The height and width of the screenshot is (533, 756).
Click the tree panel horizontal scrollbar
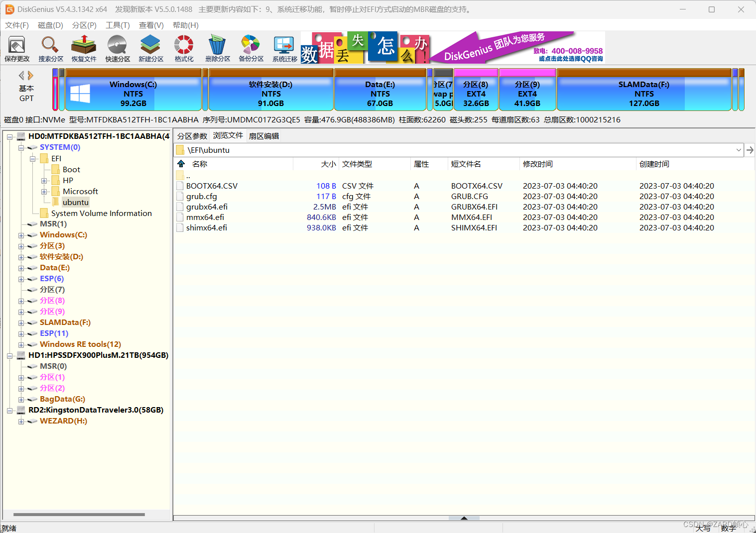pos(79,514)
